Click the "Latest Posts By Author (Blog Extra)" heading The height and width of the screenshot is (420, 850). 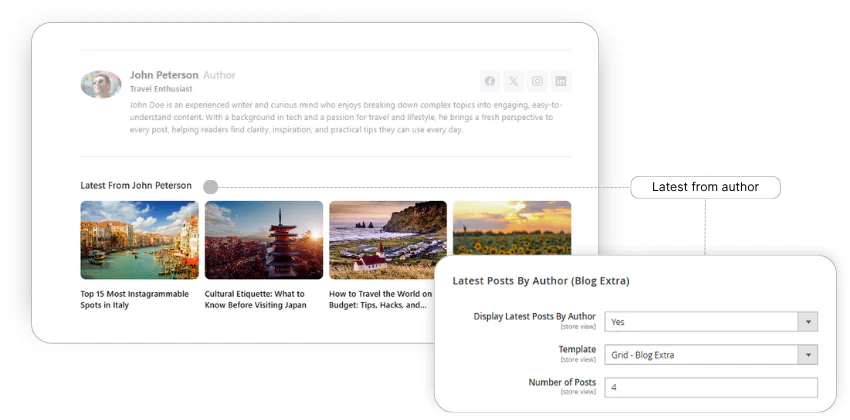541,281
